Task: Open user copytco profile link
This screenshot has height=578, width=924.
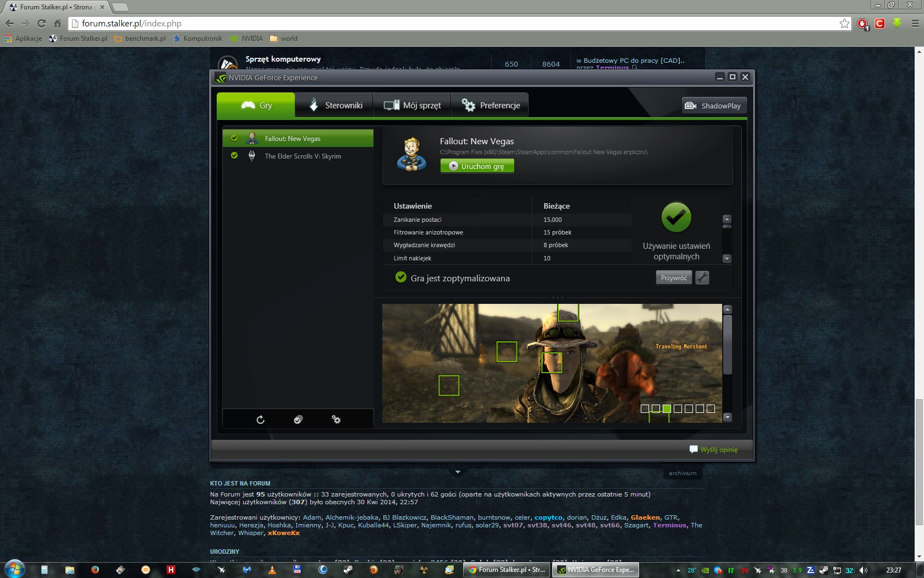Action: pos(548,517)
